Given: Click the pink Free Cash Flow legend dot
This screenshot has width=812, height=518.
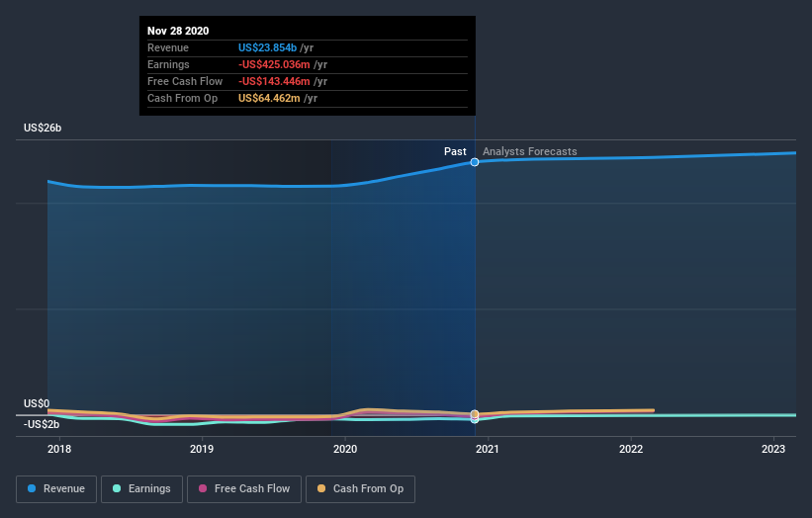Looking at the screenshot, I should (203, 488).
